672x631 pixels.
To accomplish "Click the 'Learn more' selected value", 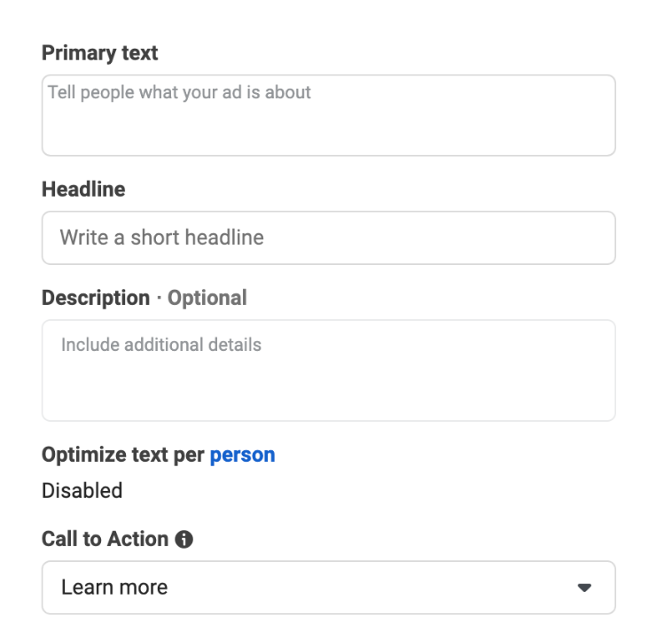I will 114,588.
